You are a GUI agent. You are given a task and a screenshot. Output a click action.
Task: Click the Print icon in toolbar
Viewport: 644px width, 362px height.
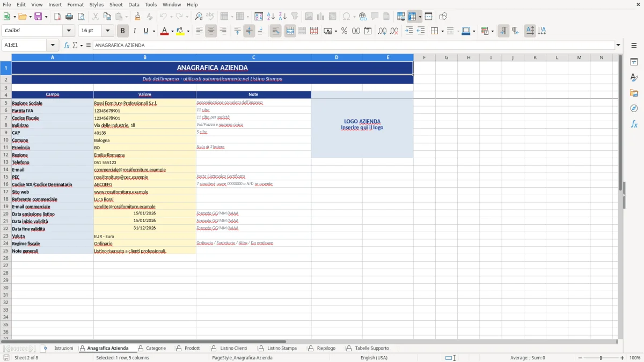click(x=69, y=17)
